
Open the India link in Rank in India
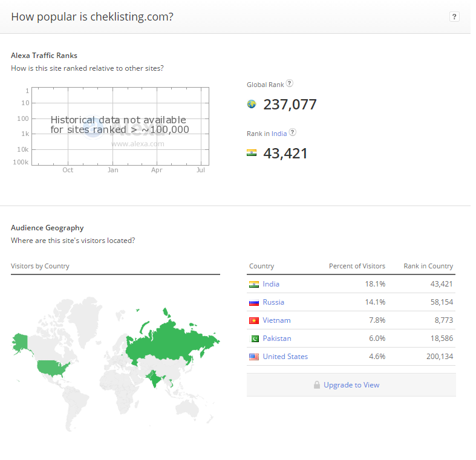click(279, 134)
